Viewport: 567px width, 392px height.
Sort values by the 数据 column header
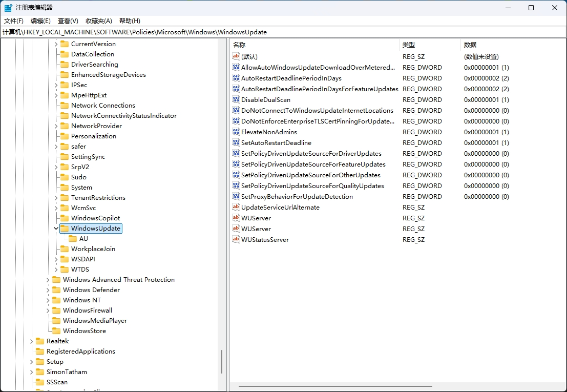point(514,45)
